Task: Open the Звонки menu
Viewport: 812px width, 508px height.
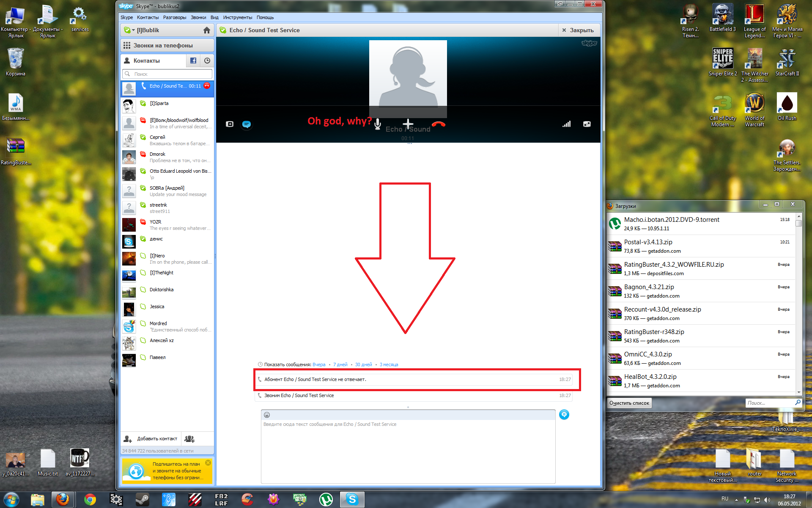Action: click(198, 17)
